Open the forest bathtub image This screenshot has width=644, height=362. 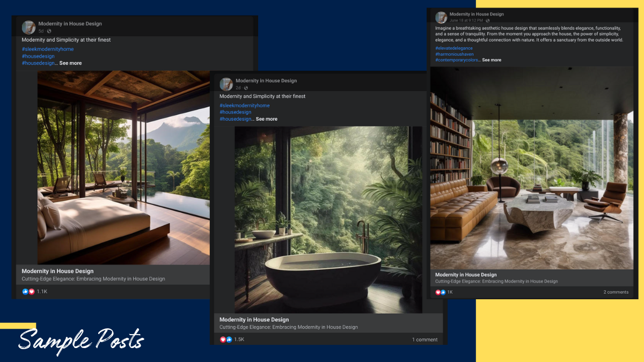click(x=328, y=219)
